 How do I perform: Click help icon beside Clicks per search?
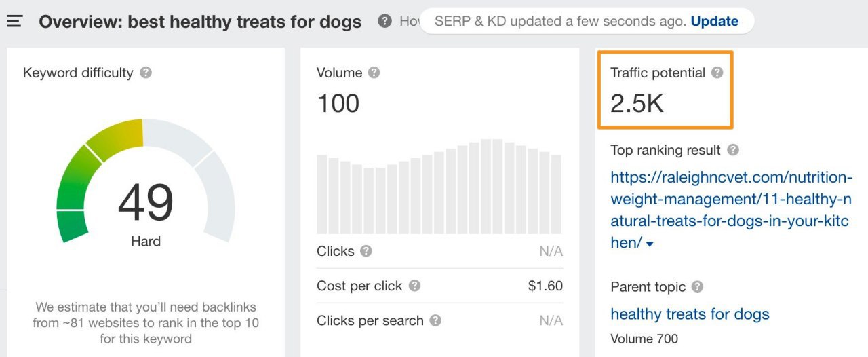436,320
